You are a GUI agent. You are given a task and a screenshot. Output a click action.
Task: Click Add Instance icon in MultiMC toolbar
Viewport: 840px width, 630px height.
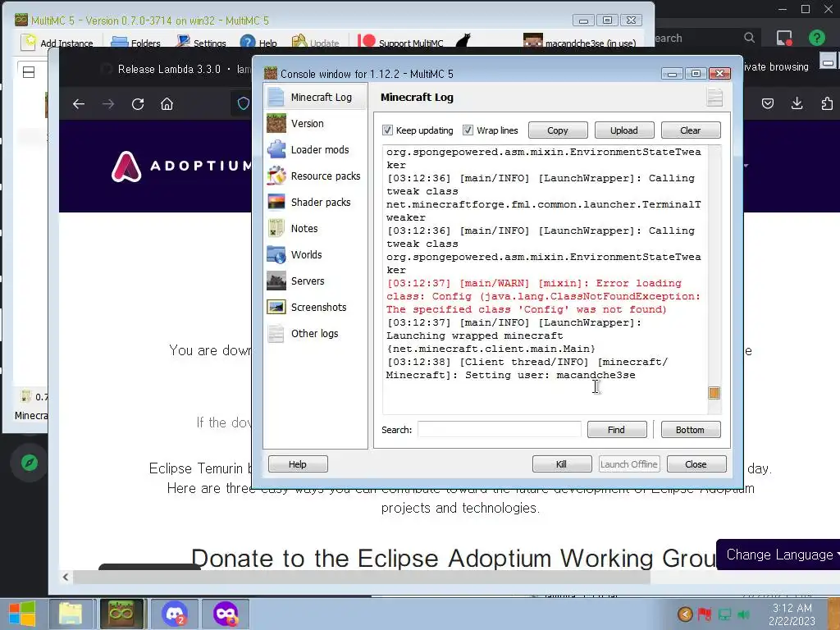pos(29,43)
